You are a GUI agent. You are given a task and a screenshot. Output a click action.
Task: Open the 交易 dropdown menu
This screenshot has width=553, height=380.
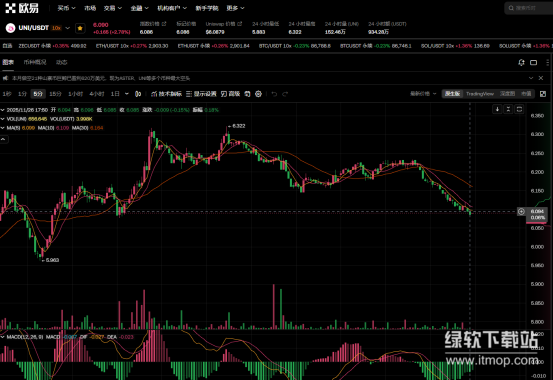[113, 8]
